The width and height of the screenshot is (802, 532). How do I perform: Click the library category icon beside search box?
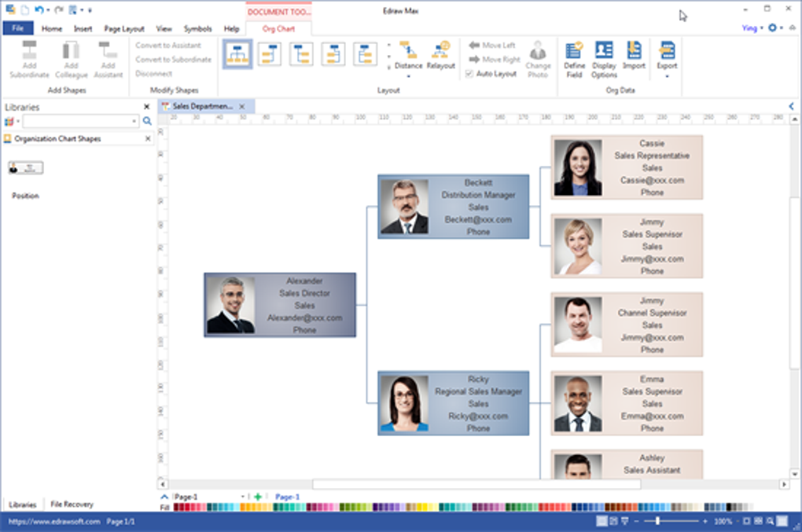[x=9, y=121]
